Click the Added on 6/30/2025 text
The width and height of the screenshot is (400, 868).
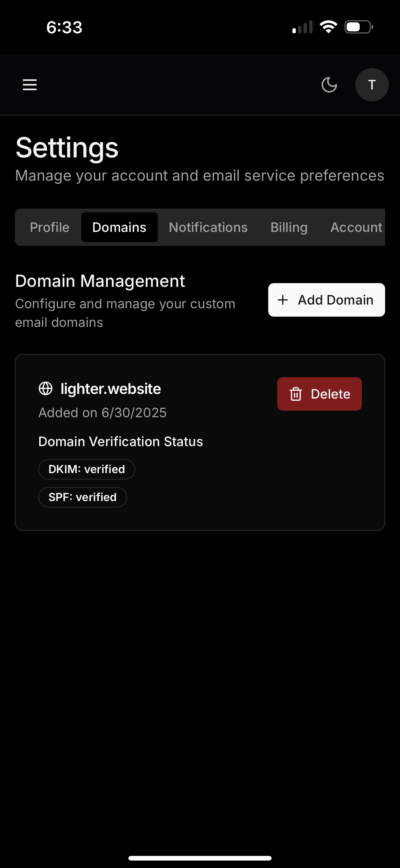[x=102, y=413]
